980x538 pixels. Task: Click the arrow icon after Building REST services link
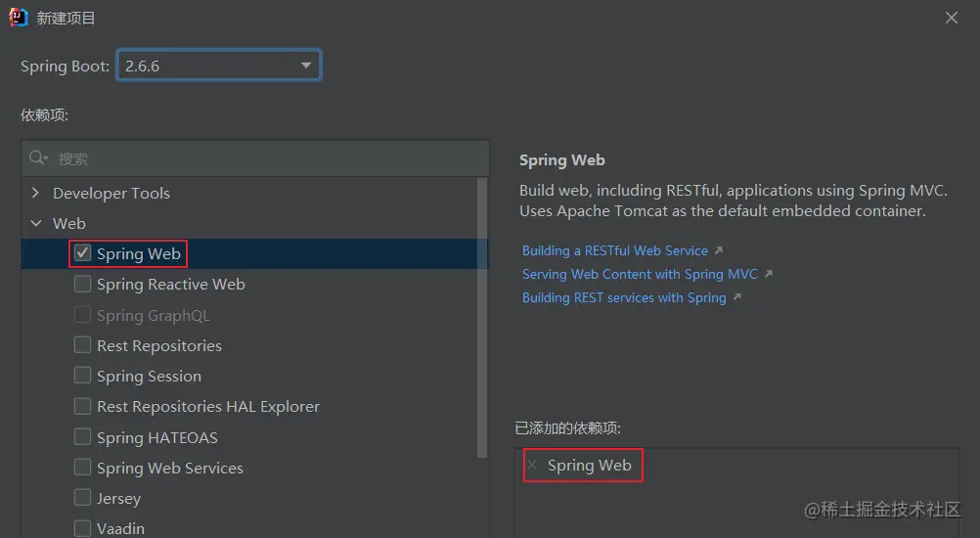(x=736, y=298)
